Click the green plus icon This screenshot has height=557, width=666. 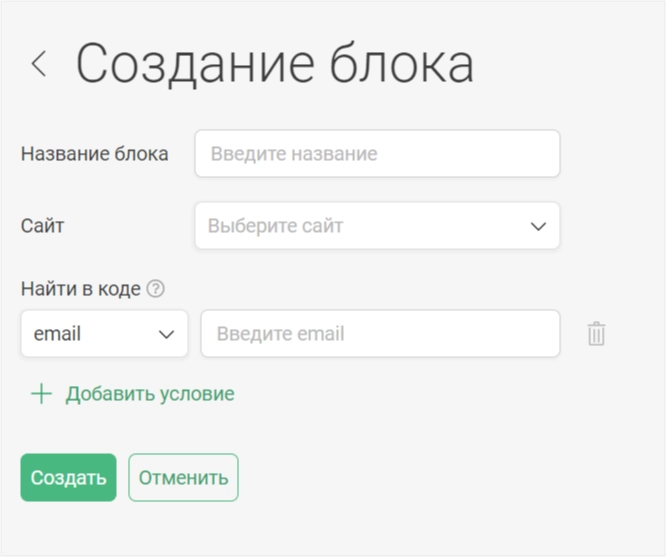tap(42, 394)
